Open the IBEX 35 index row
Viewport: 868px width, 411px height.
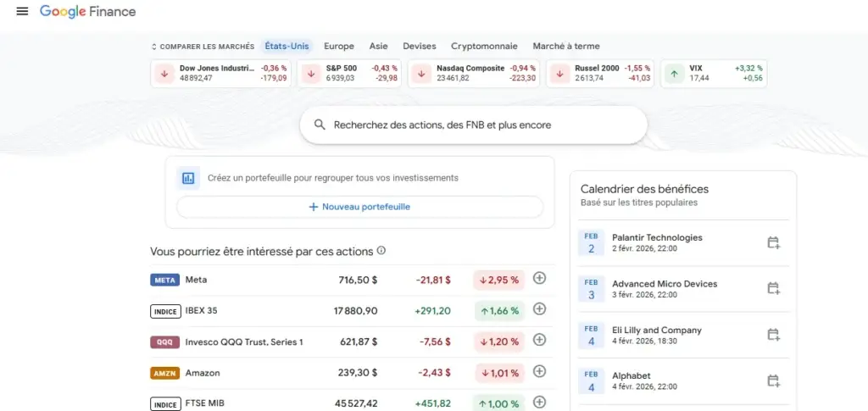pos(353,311)
